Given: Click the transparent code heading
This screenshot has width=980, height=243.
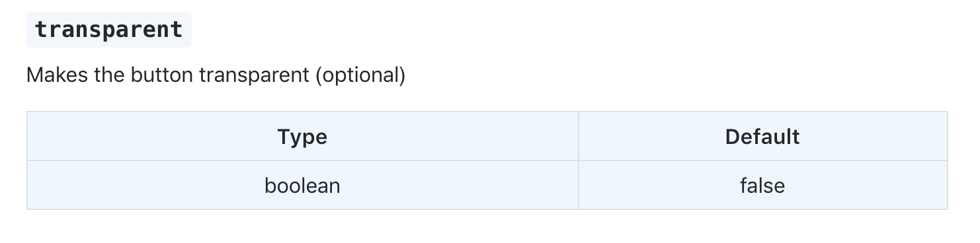Looking at the screenshot, I should [x=108, y=30].
